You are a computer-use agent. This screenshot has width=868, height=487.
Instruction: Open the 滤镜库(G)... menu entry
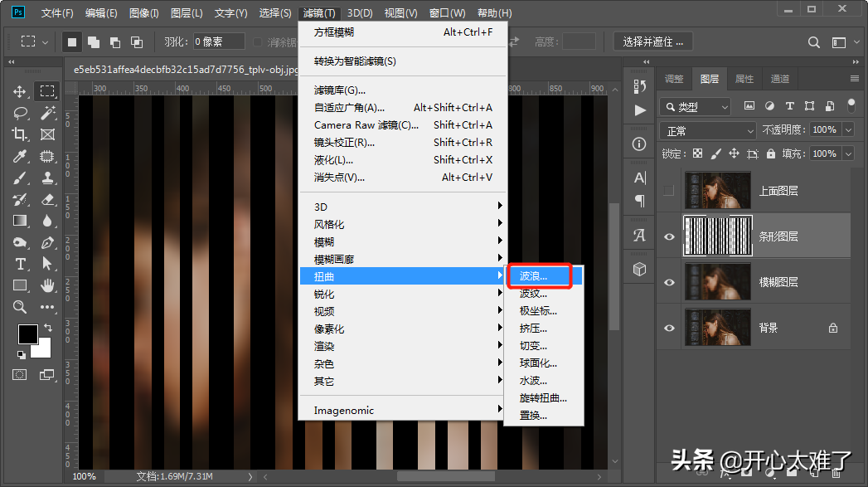(x=402, y=90)
